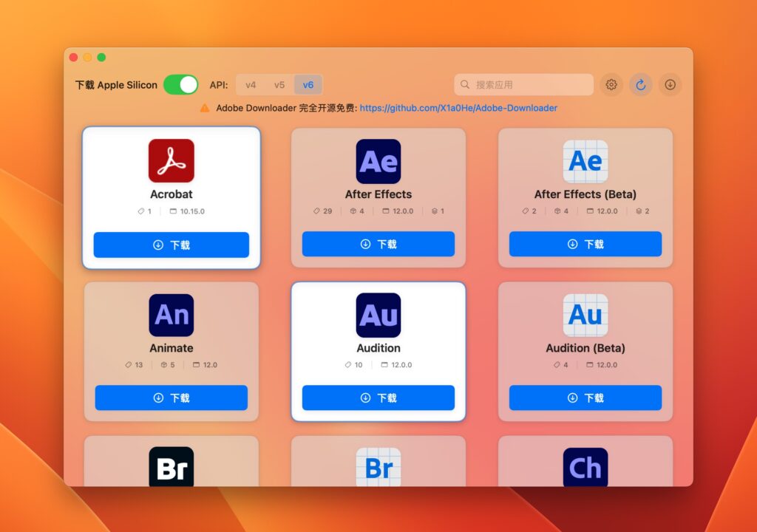Open the Acrobat app icon
This screenshot has height=532, width=757.
171,160
